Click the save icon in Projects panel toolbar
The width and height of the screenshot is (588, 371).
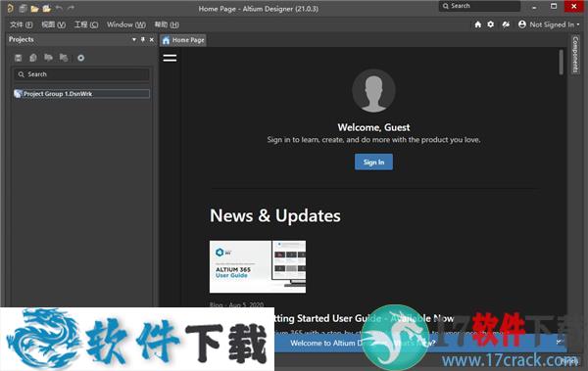click(x=18, y=58)
